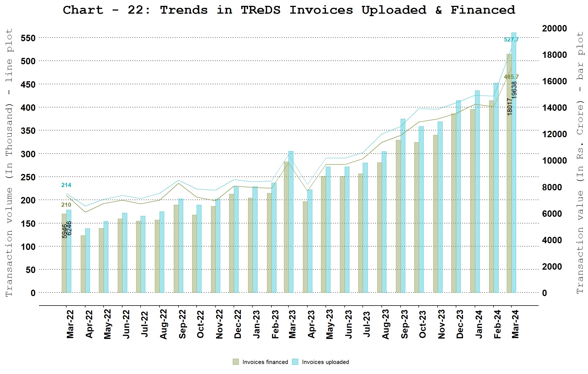Click the 300 left axis tick label
588x374 pixels.
[x=28, y=154]
